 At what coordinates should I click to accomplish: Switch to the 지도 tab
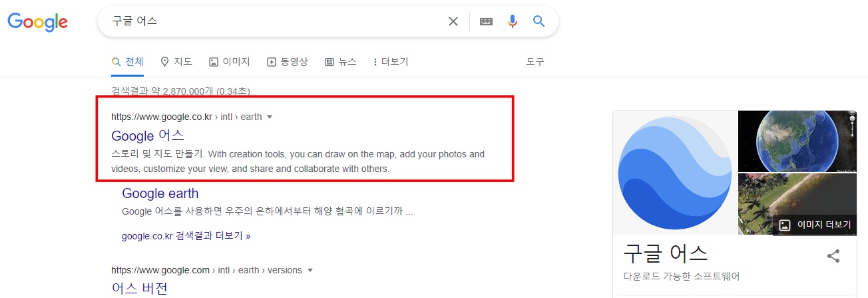[176, 62]
